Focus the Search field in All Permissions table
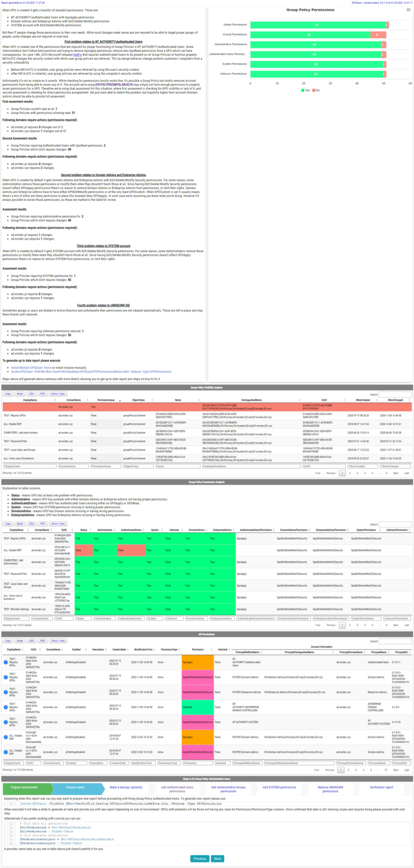 (x=395, y=641)
